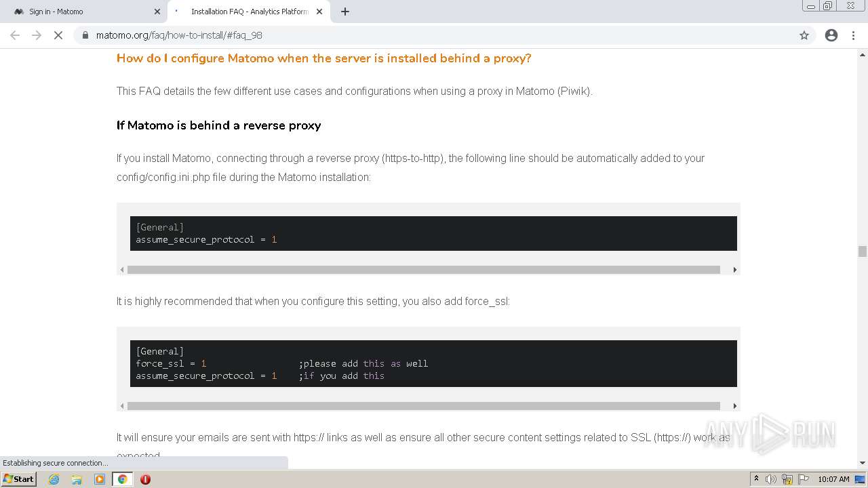Open the File Explorer taskbar icon

click(x=77, y=479)
